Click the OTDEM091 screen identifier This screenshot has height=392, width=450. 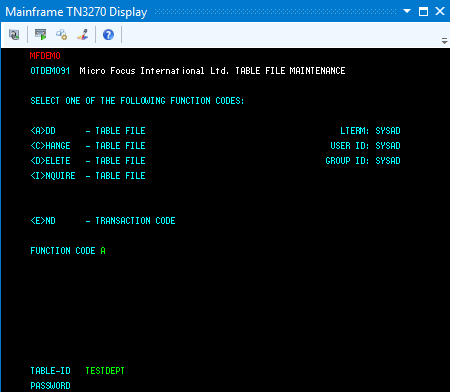pos(50,71)
